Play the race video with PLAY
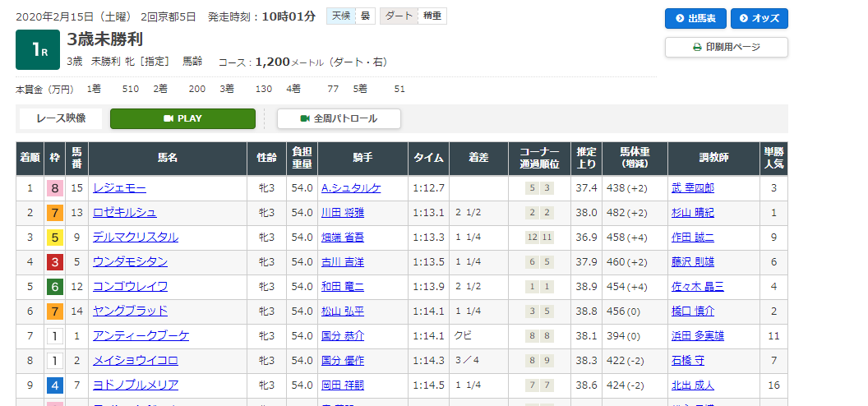The image size is (868, 406). pyautogui.click(x=182, y=118)
